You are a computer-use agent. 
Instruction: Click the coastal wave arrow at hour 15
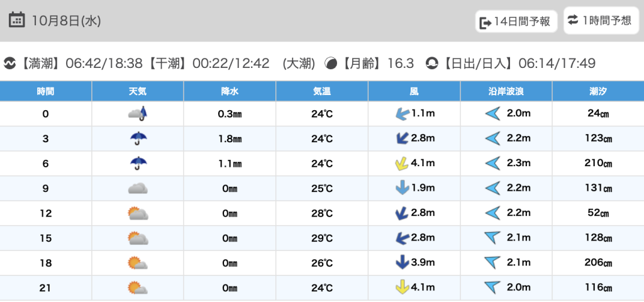[x=492, y=238]
